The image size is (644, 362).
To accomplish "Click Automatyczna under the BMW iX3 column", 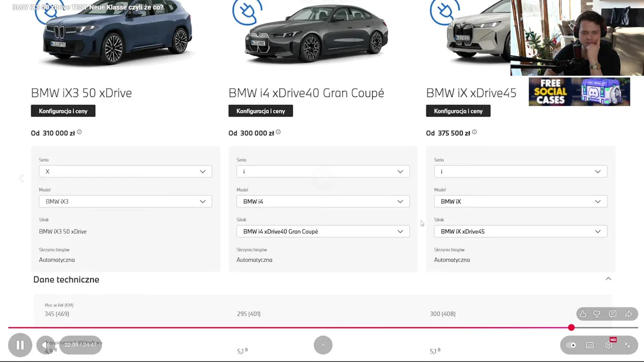I will tap(57, 260).
